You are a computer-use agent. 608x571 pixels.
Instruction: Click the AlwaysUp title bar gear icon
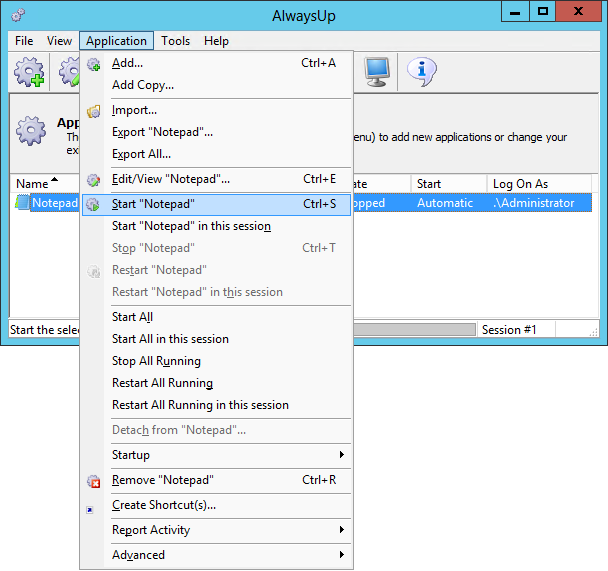pos(18,15)
